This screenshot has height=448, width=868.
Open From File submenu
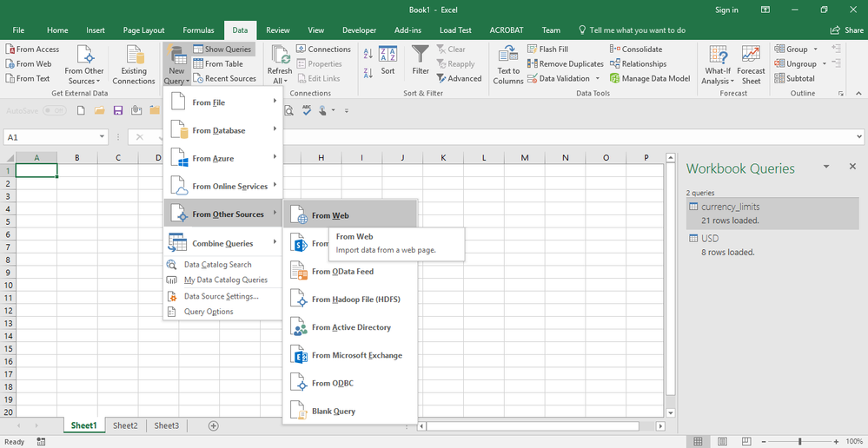223,102
